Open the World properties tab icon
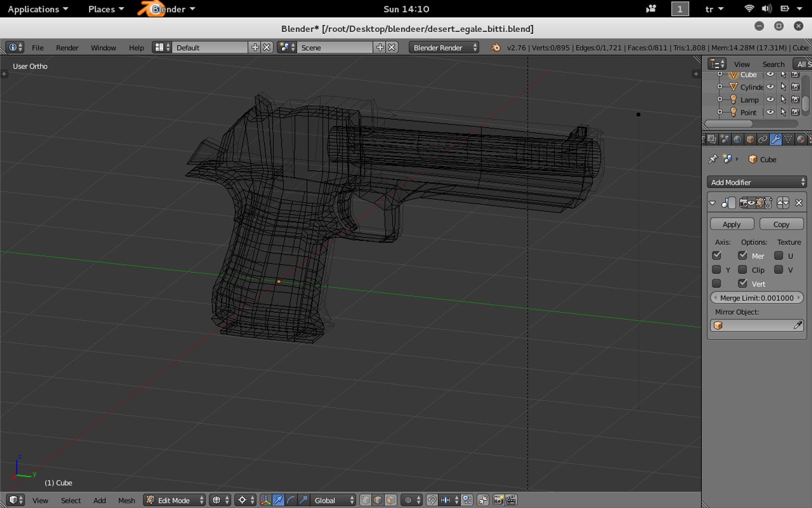The width and height of the screenshot is (812, 508). (737, 139)
